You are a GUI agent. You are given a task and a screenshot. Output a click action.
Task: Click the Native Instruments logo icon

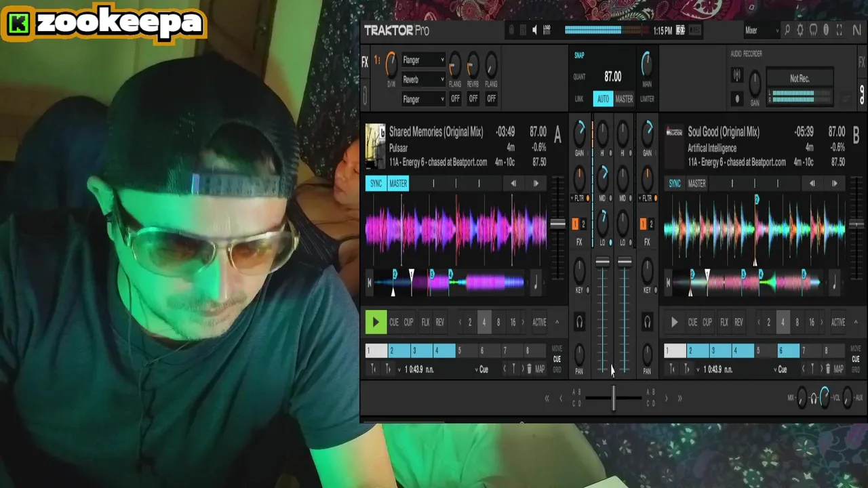pos(857,30)
